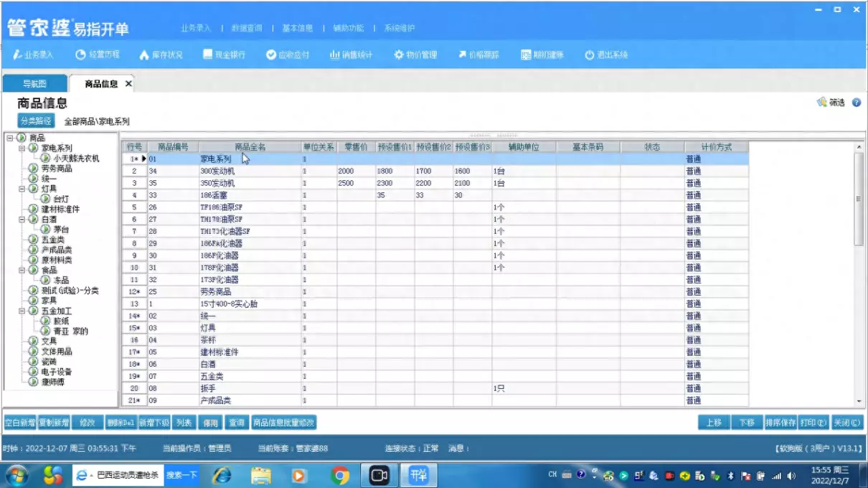Open 价格跟踪 from the toolbar
Image resolution: width=868 pixels, height=488 pixels.
coord(479,53)
